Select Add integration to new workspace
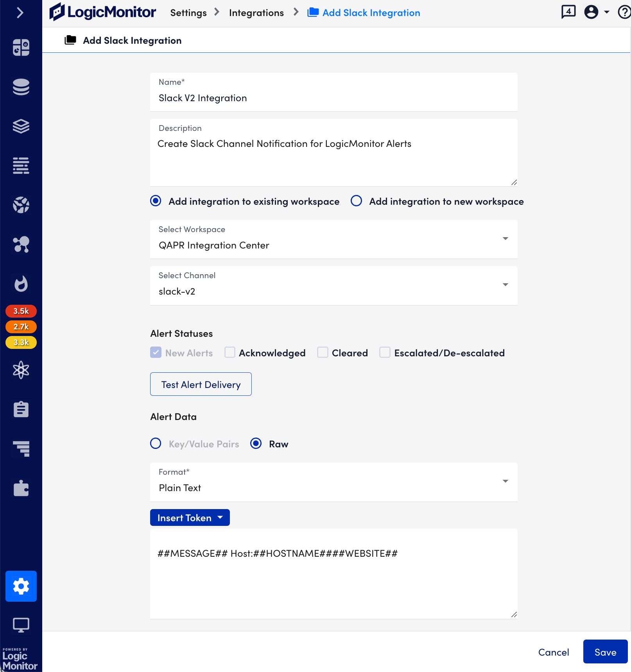The height and width of the screenshot is (672, 631). tap(356, 201)
